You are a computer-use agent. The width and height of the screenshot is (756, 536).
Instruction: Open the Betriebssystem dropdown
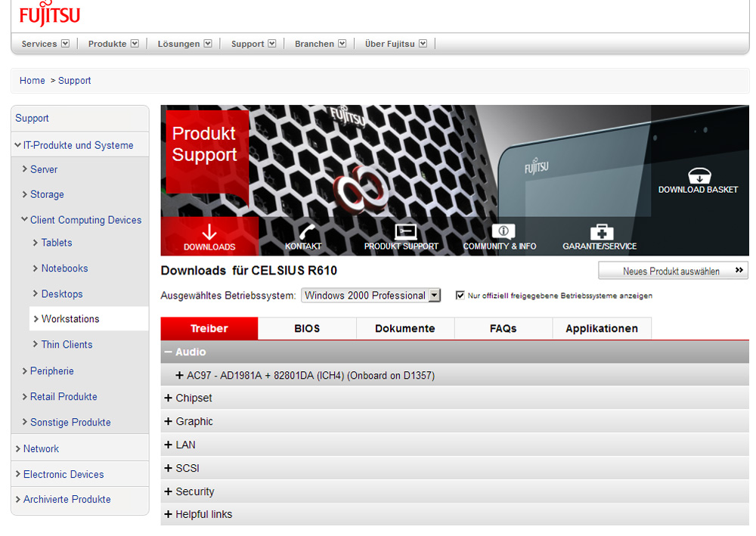point(370,295)
